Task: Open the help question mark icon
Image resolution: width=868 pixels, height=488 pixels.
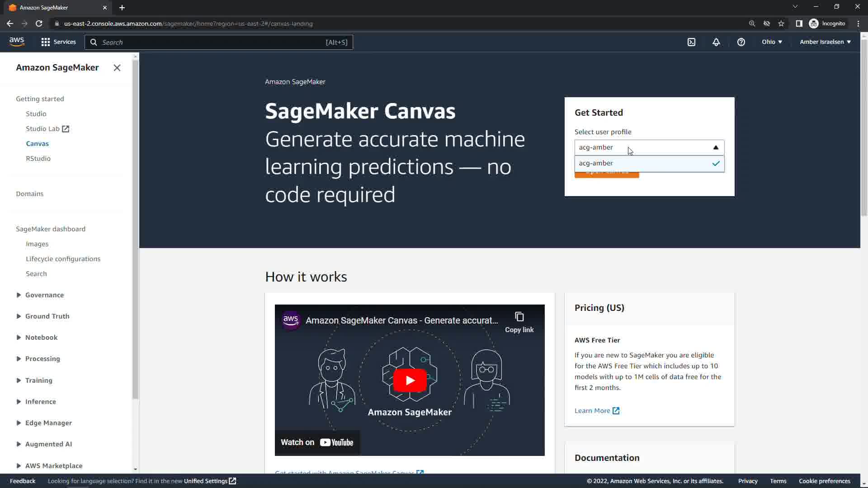Action: click(741, 42)
